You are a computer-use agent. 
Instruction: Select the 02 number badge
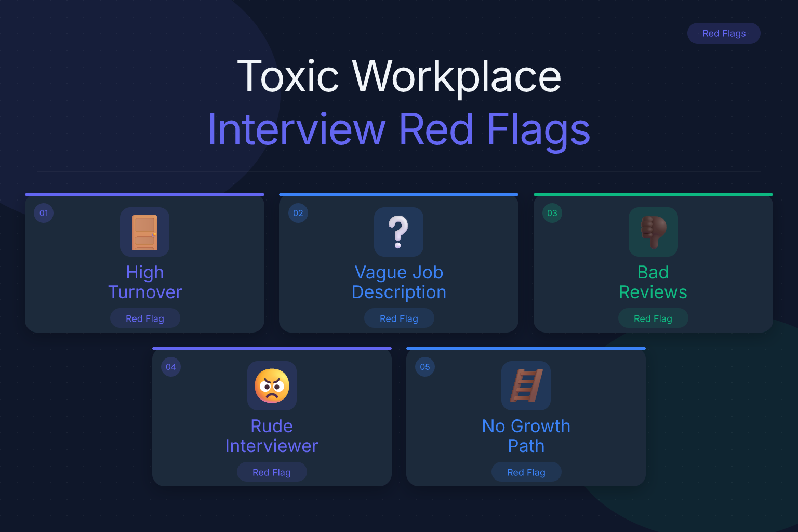[298, 213]
